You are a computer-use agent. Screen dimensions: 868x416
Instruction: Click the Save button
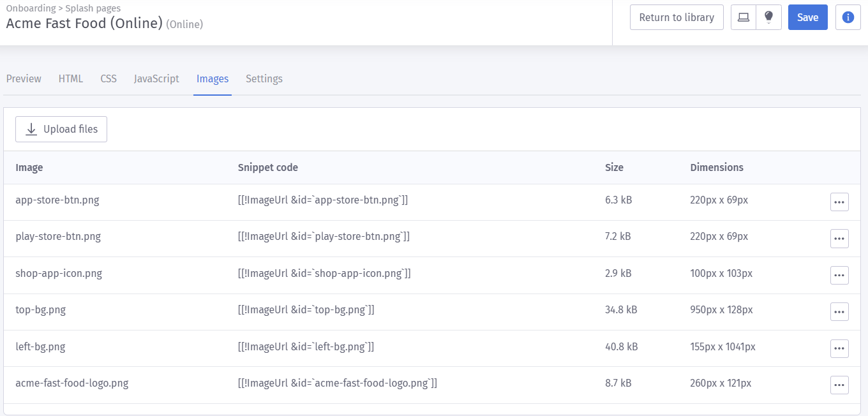807,18
